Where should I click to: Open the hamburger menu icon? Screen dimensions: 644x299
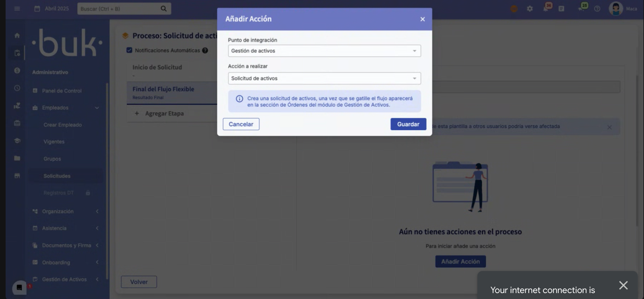tap(17, 8)
